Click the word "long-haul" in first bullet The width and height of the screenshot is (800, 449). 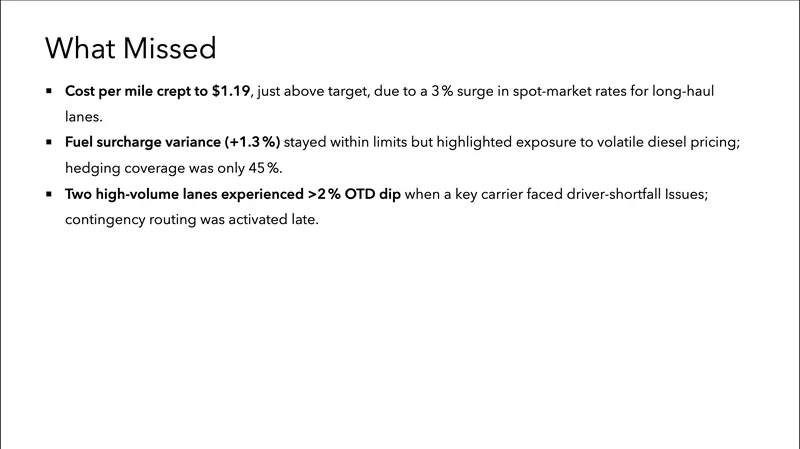679,91
